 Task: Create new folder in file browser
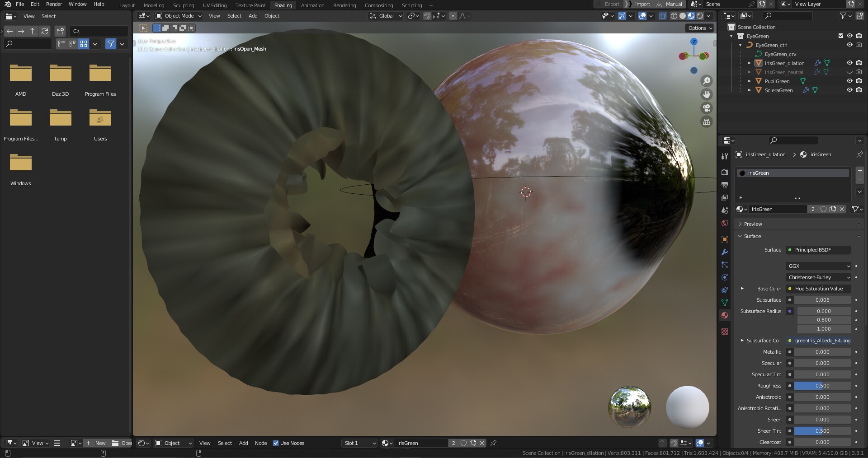pos(60,31)
